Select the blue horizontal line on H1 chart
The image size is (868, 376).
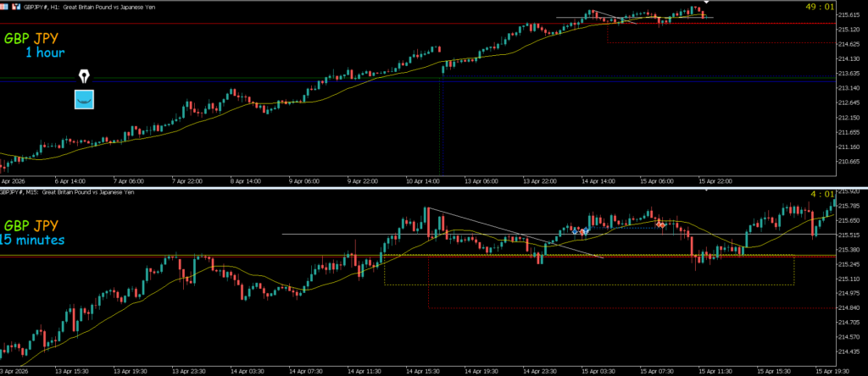(x=254, y=79)
